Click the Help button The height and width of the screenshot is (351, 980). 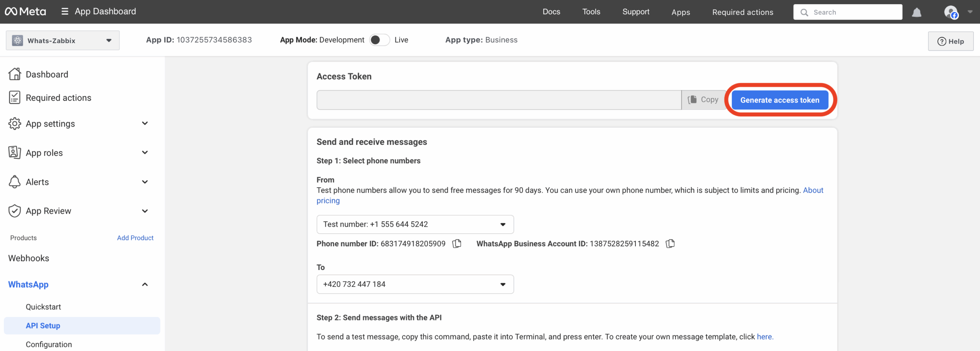click(951, 41)
